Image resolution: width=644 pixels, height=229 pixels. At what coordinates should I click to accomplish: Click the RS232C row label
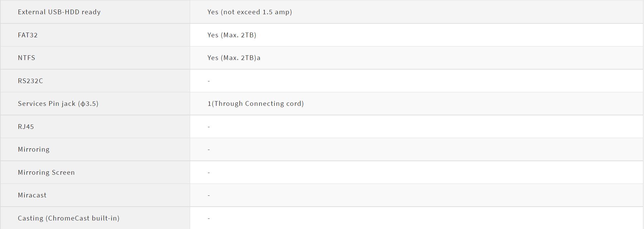coord(30,81)
